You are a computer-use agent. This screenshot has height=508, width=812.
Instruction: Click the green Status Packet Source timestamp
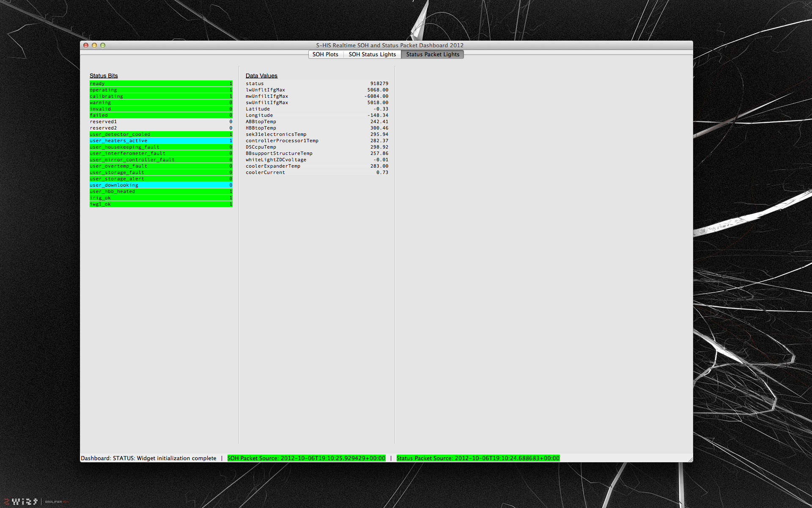(478, 458)
